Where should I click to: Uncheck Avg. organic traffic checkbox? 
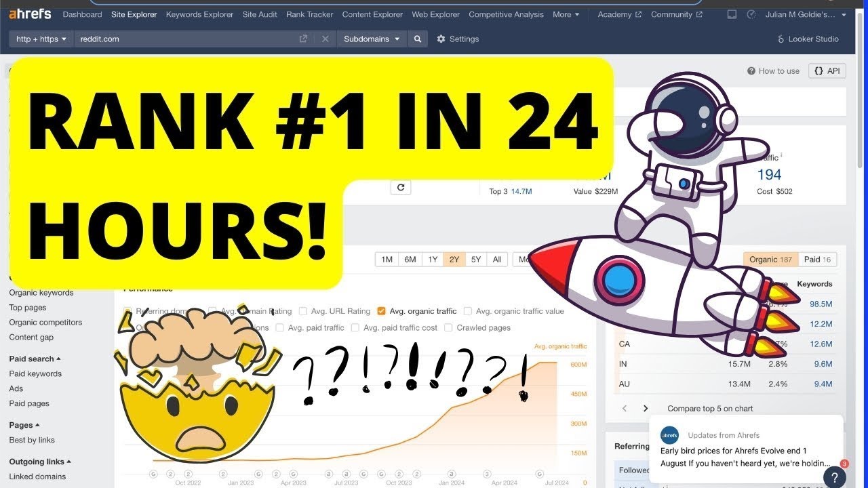381,311
